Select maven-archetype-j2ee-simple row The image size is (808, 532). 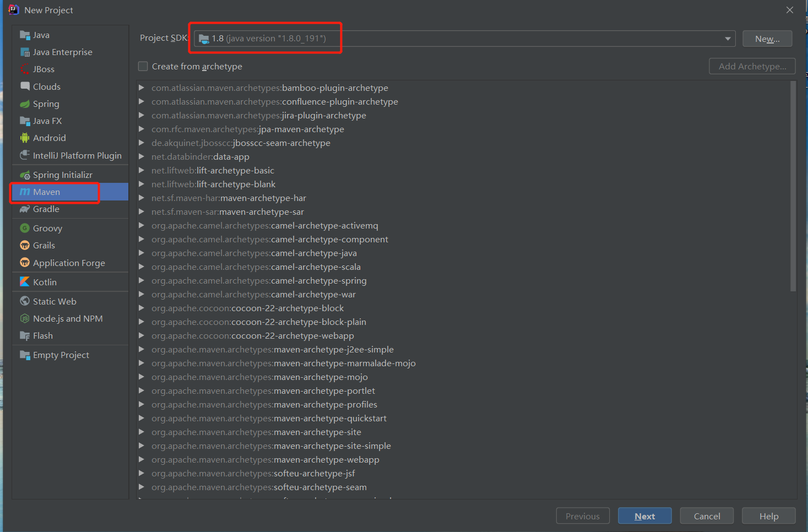pos(463,349)
